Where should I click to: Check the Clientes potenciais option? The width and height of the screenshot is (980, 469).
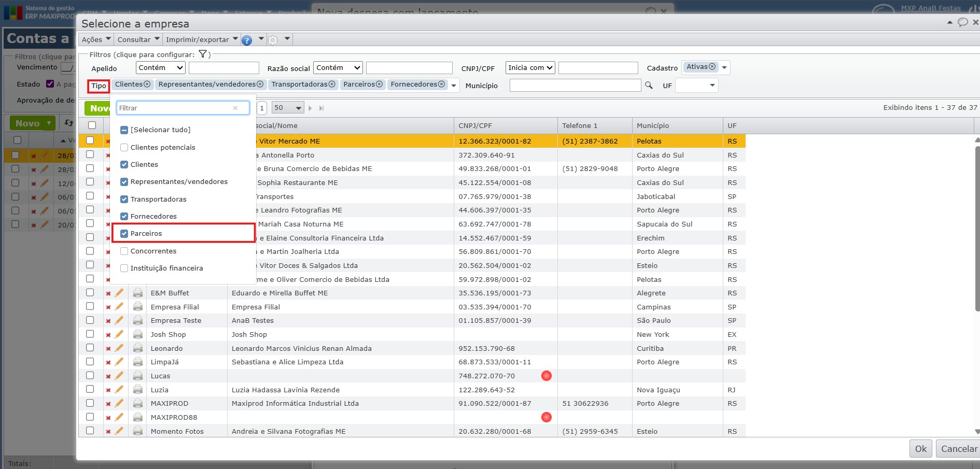pos(124,148)
